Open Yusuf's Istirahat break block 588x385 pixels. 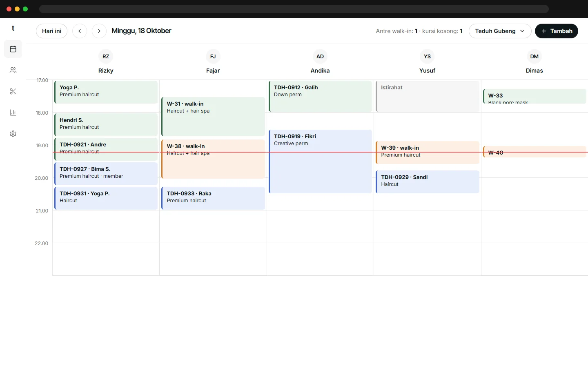point(428,96)
